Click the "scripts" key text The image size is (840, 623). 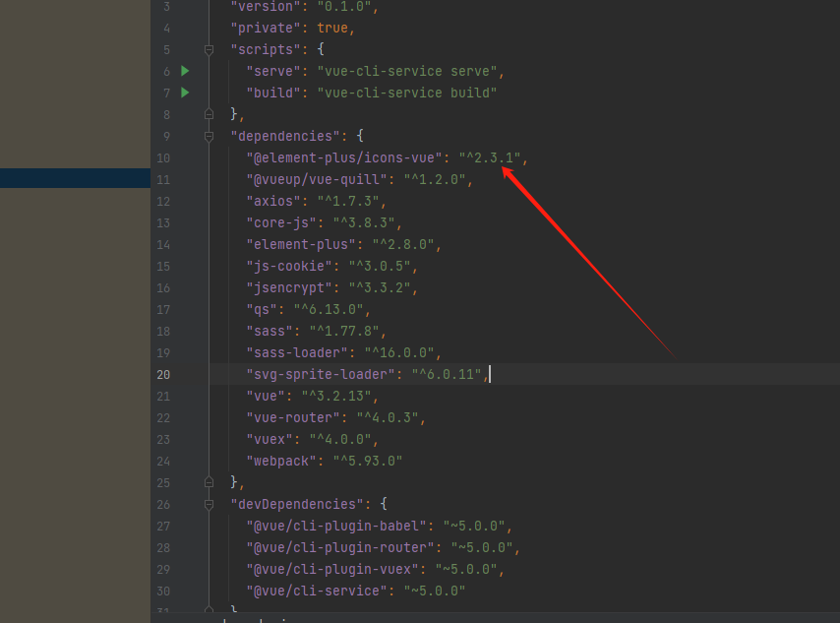pyautogui.click(x=266, y=50)
